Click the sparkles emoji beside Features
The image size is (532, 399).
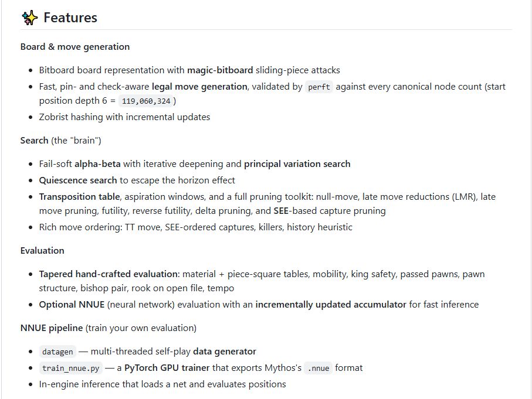click(x=29, y=18)
